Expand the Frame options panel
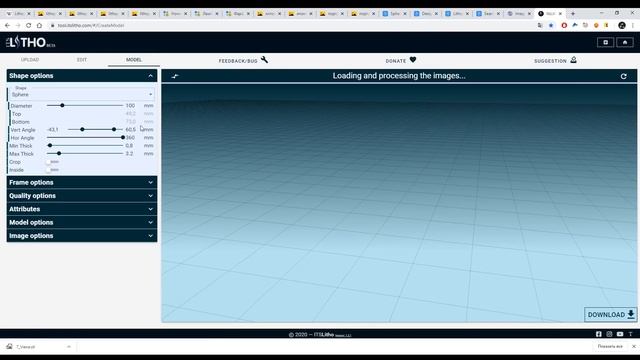Image resolution: width=640 pixels, height=360 pixels. 82,182
